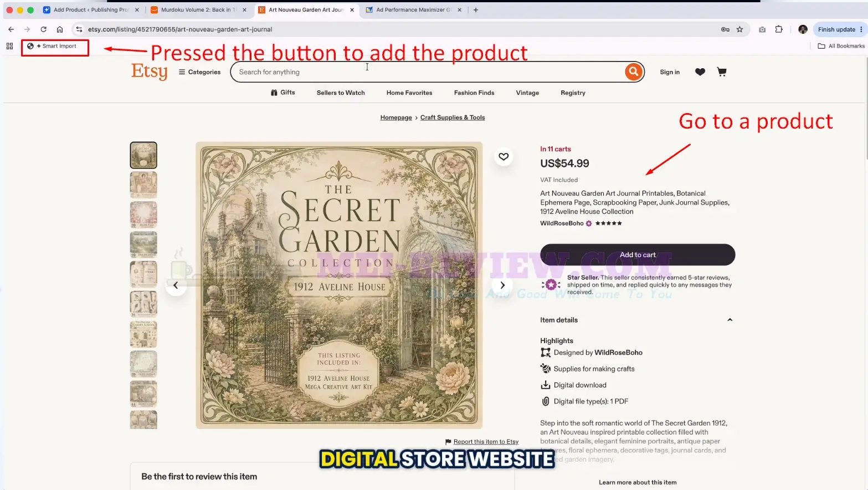Open the Vintage navigation link
Viewport: 868px width, 490px height.
coord(527,93)
